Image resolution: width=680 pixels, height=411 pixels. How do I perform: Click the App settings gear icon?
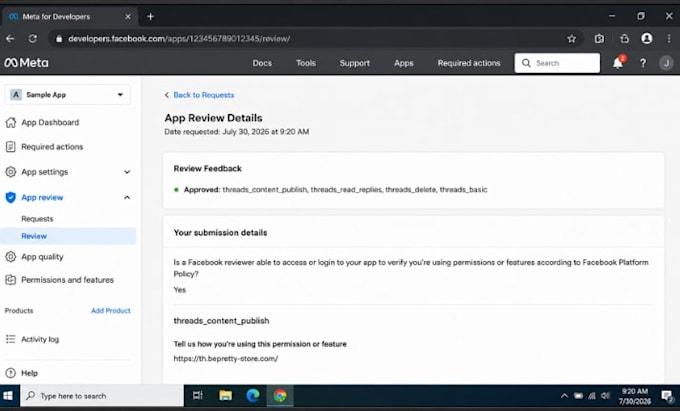pyautogui.click(x=10, y=172)
